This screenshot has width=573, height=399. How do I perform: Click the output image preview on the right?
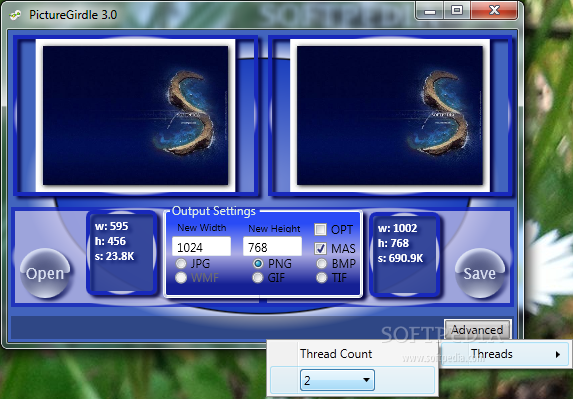[390, 115]
